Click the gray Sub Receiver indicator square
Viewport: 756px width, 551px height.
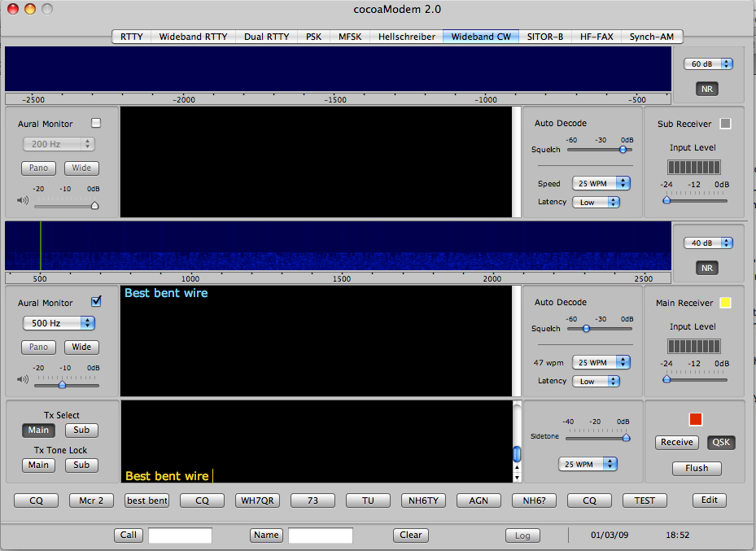[x=725, y=124]
